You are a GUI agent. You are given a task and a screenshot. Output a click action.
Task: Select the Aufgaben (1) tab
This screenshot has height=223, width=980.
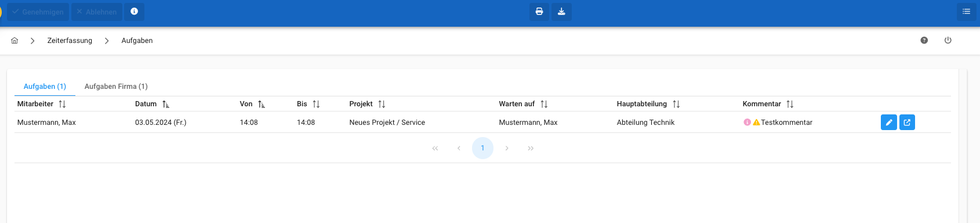[x=45, y=87]
